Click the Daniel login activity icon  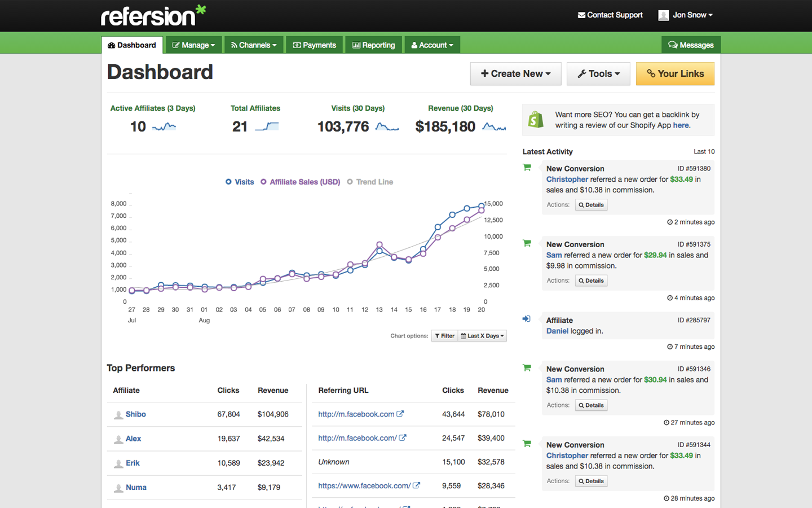pos(527,319)
